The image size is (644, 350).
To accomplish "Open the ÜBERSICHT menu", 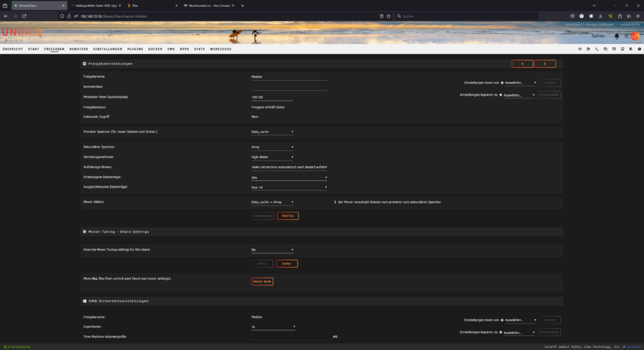I will 13,49.
